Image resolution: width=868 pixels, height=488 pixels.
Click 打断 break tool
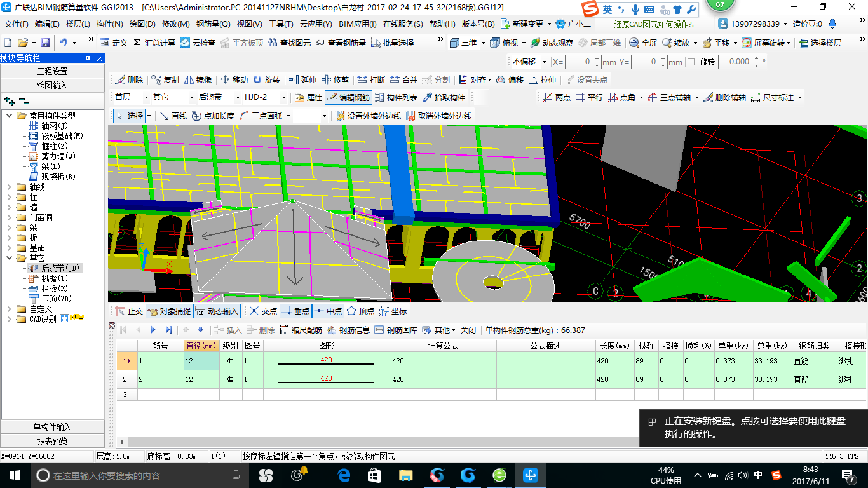(x=371, y=79)
